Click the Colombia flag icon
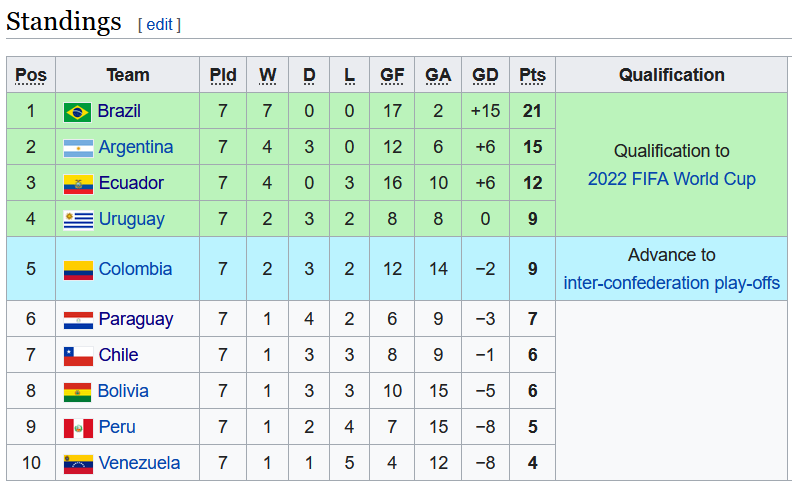The image size is (792, 483). 78,270
